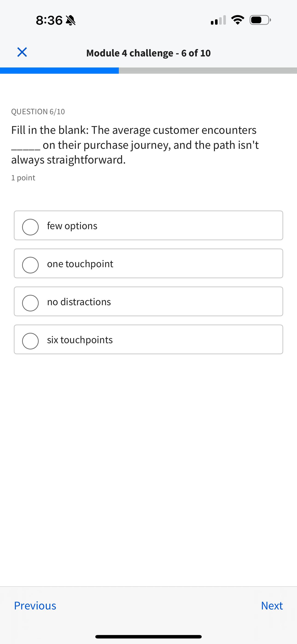Pick the "six touchpoints" radio button
Screen dimensions: 297x644
(x=30, y=341)
